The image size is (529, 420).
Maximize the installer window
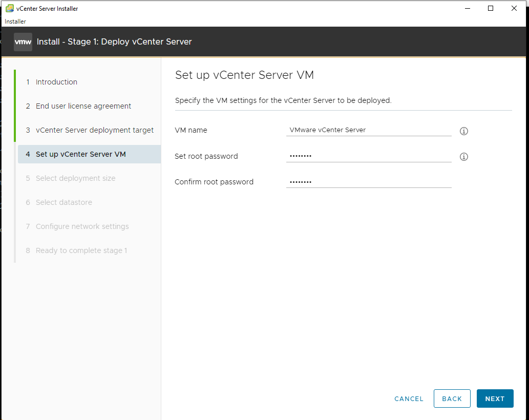[x=491, y=8]
